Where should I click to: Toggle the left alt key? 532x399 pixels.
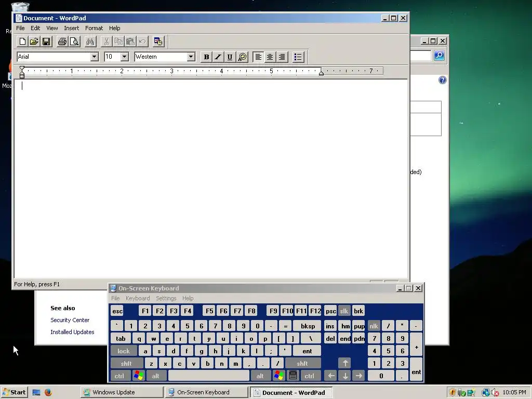(x=155, y=376)
